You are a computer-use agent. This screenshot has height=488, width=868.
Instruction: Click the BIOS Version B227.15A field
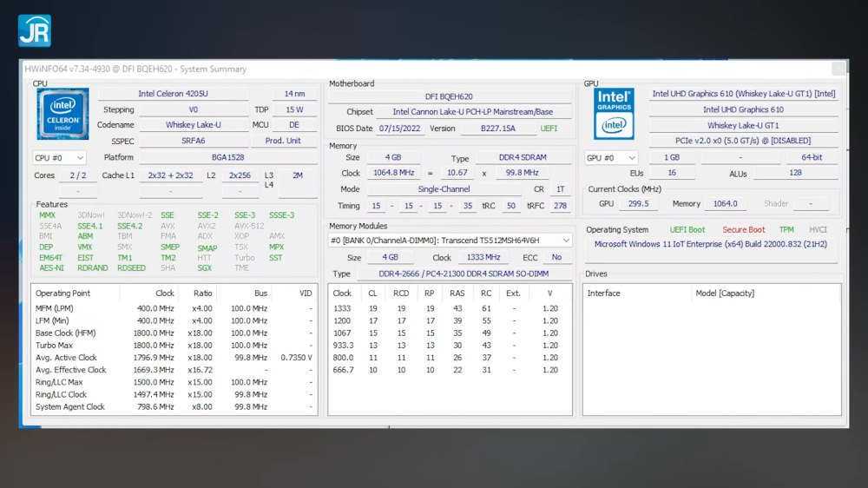(x=497, y=129)
